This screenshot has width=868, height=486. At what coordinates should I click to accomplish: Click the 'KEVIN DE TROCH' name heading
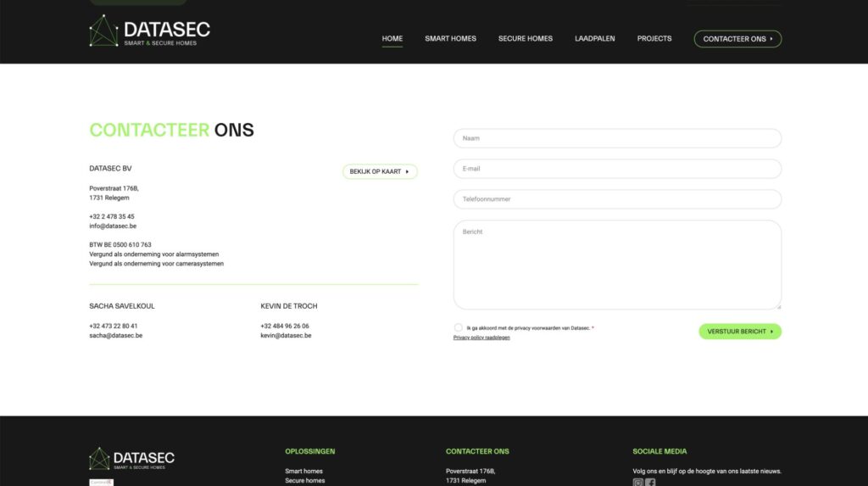[289, 306]
